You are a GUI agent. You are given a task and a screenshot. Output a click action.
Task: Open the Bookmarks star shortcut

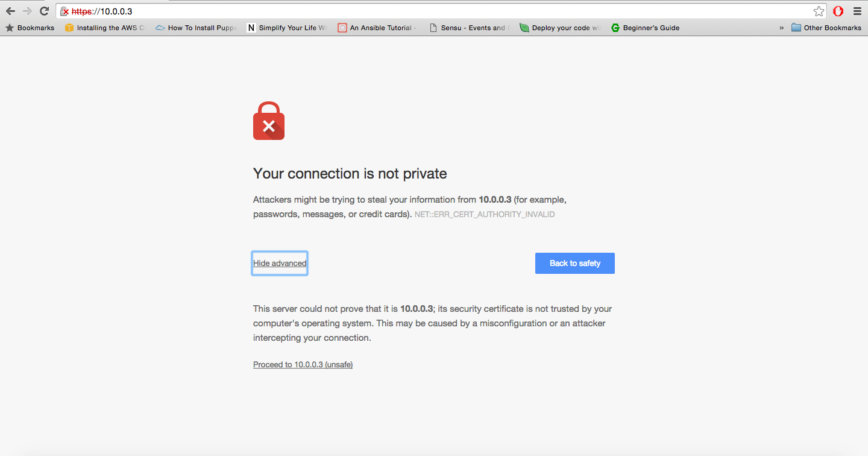point(30,28)
